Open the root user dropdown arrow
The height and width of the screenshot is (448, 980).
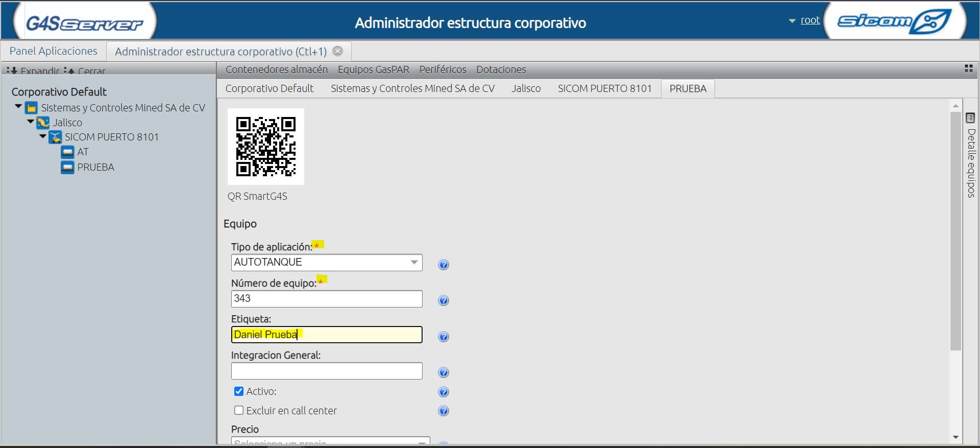[792, 21]
